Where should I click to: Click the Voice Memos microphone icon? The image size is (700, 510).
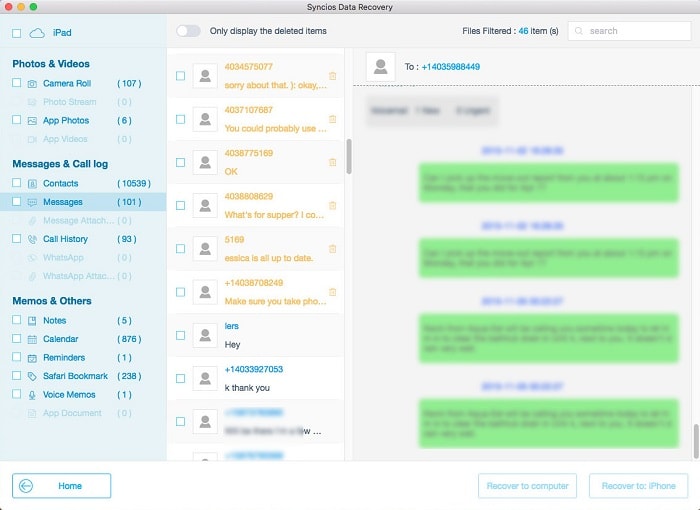(x=32, y=395)
